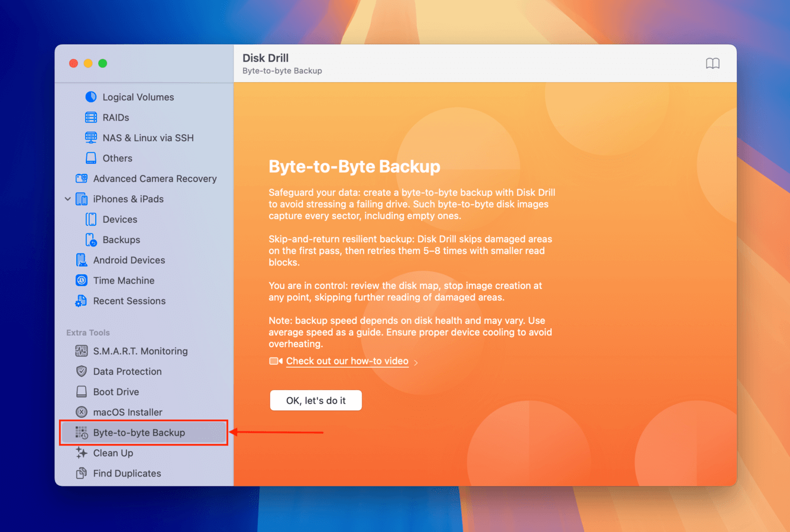
Task: Click the Time Machine clock icon
Action: 82,280
